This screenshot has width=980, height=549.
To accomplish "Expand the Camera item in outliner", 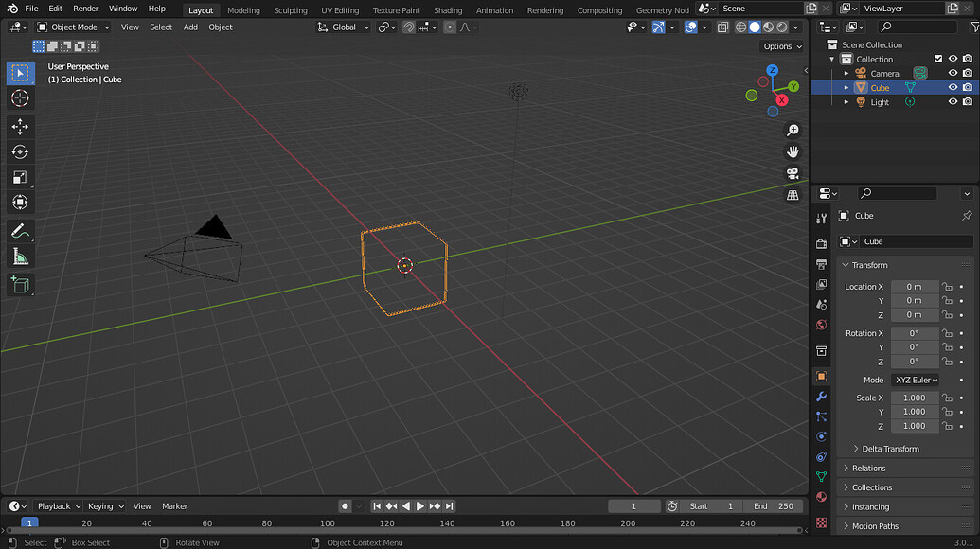I will [846, 73].
